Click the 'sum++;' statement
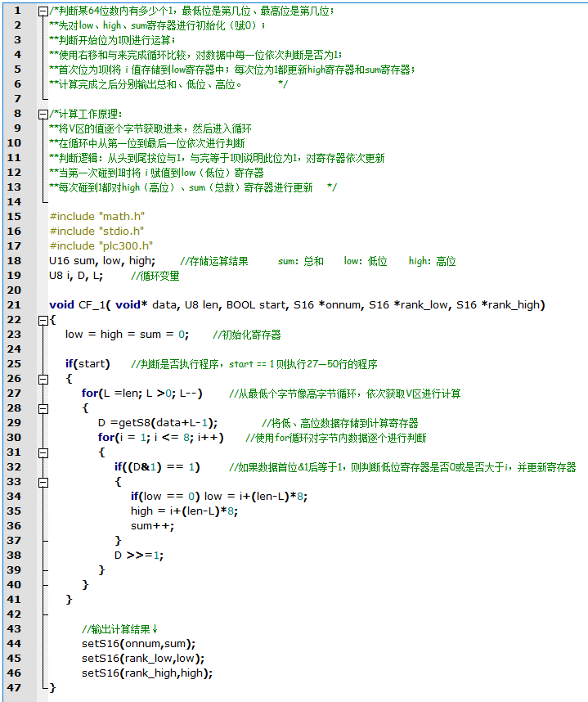The height and width of the screenshot is (702, 588). coord(152,525)
